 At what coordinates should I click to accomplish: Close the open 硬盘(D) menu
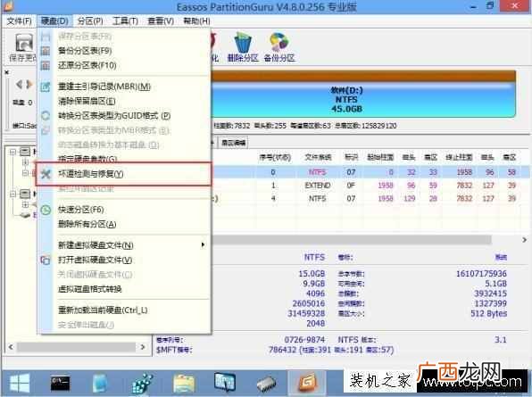click(x=54, y=21)
